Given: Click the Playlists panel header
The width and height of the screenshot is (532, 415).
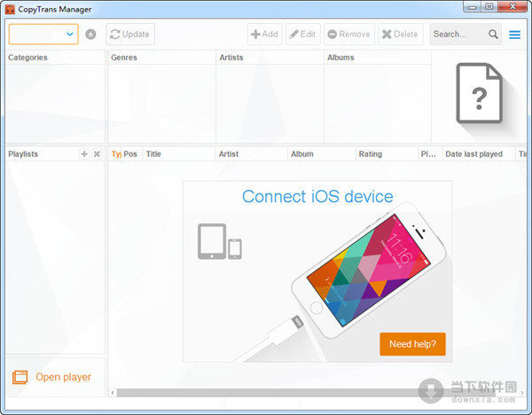Looking at the screenshot, I should coord(23,154).
